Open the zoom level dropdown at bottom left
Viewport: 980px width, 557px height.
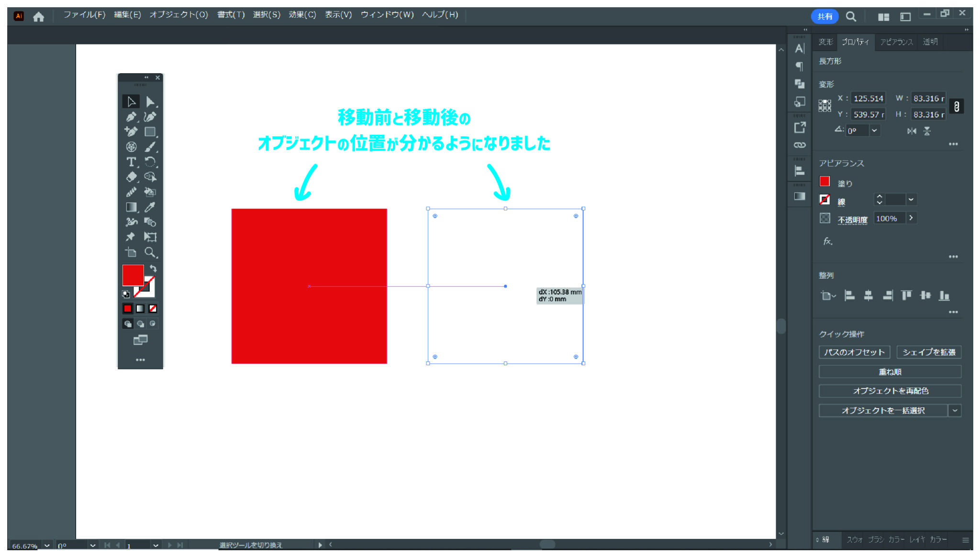46,546
